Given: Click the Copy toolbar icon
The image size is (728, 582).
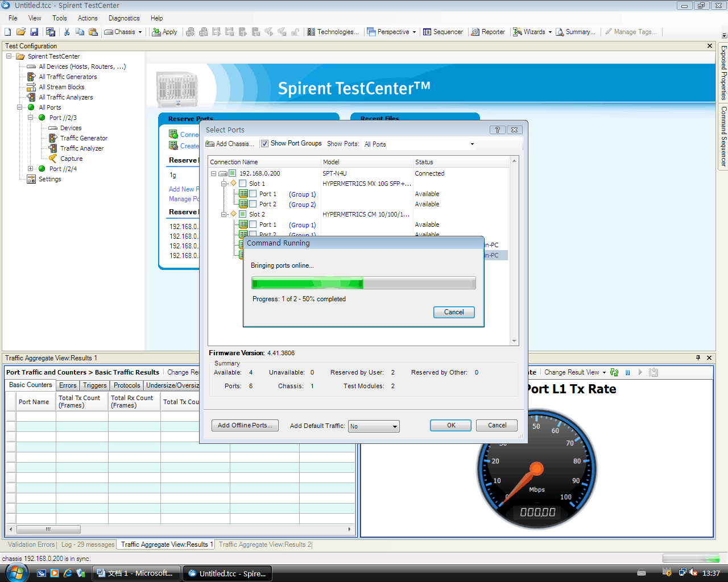Looking at the screenshot, I should (x=80, y=32).
